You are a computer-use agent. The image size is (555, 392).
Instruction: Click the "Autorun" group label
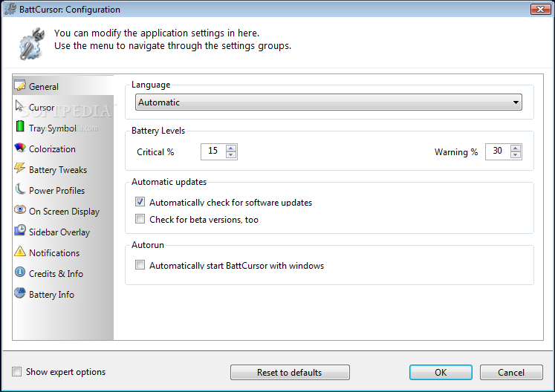coord(148,245)
